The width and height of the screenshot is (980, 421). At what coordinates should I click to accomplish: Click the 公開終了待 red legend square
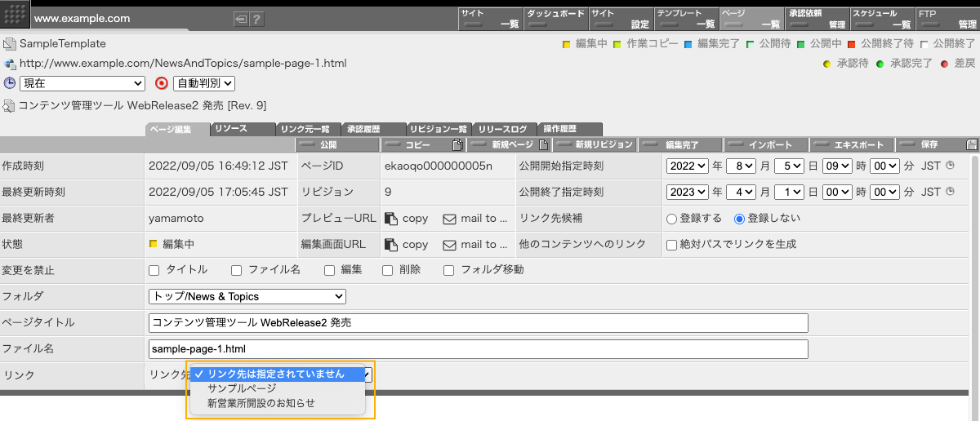pos(851,44)
